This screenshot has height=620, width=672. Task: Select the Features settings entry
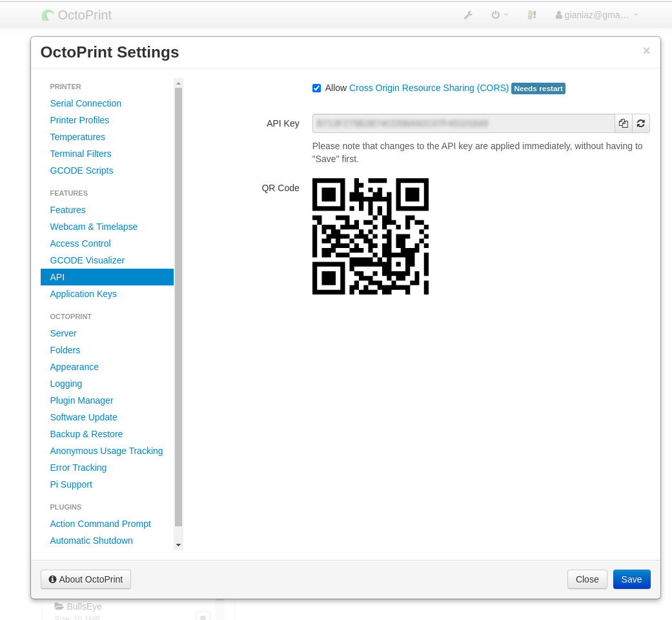pos(68,210)
